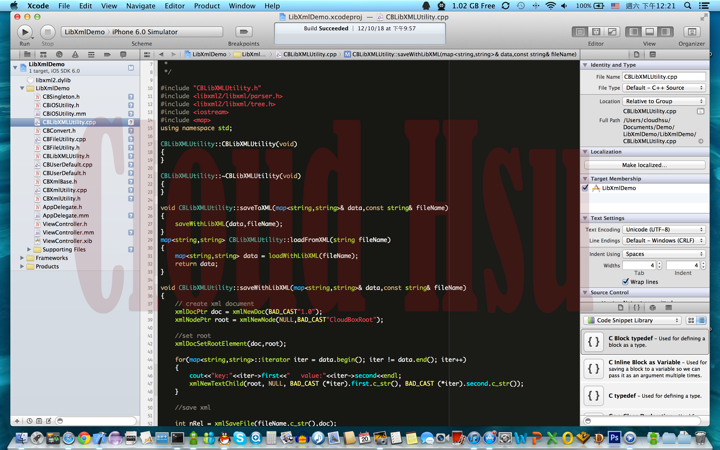The width and height of the screenshot is (720, 450).
Task: Open the Organizer window
Action: click(x=692, y=32)
